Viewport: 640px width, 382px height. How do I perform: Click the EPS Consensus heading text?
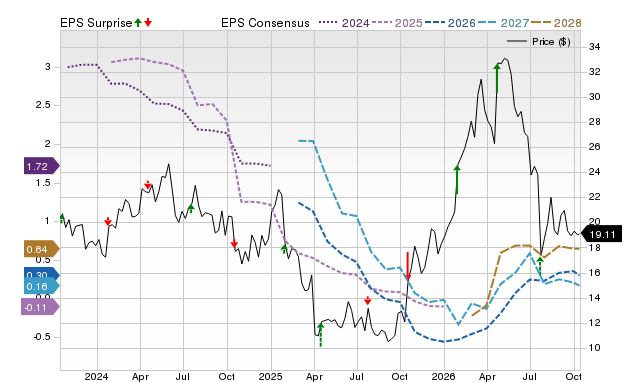(265, 23)
